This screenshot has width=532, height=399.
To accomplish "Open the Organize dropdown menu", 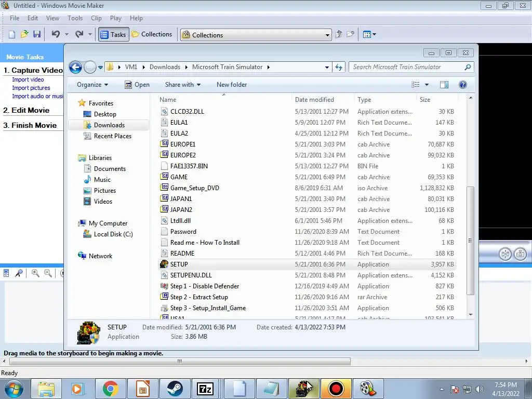I will [92, 85].
